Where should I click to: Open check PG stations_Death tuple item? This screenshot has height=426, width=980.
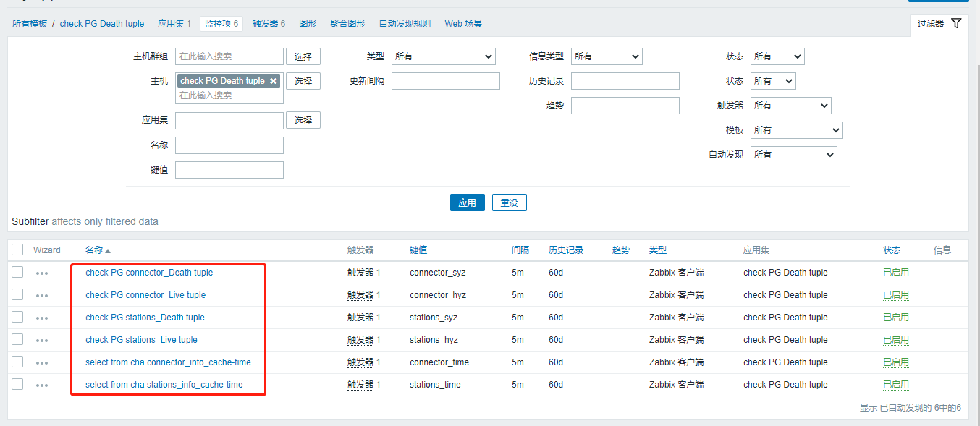point(145,318)
